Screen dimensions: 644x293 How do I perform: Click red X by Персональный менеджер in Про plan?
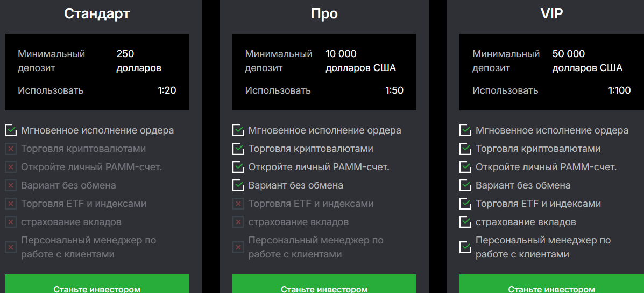coord(238,247)
